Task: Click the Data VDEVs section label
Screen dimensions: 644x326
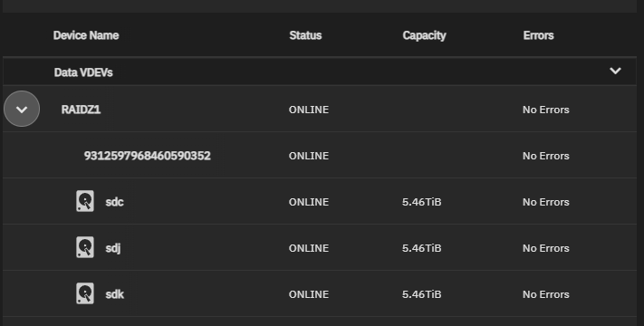Action: 83,72
